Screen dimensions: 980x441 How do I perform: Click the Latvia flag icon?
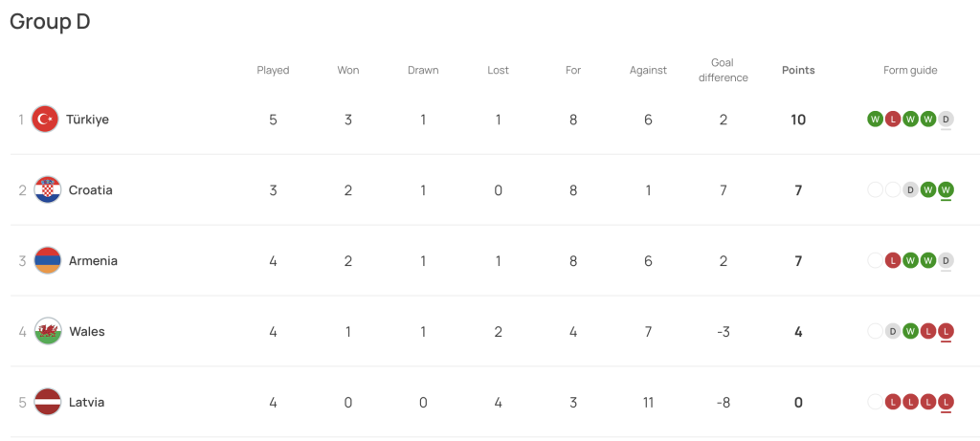[x=48, y=403]
